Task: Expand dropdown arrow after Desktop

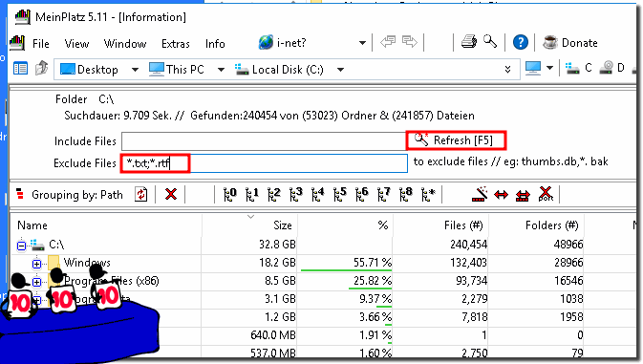Action: tap(135, 70)
